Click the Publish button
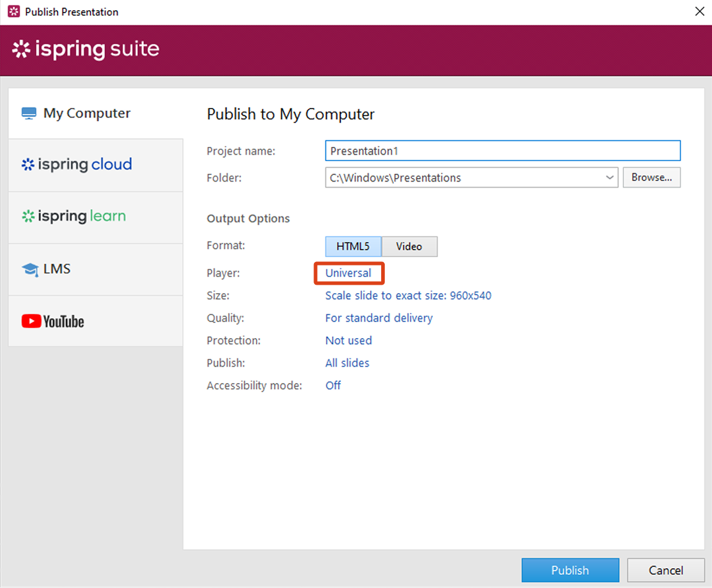 pyautogui.click(x=570, y=570)
